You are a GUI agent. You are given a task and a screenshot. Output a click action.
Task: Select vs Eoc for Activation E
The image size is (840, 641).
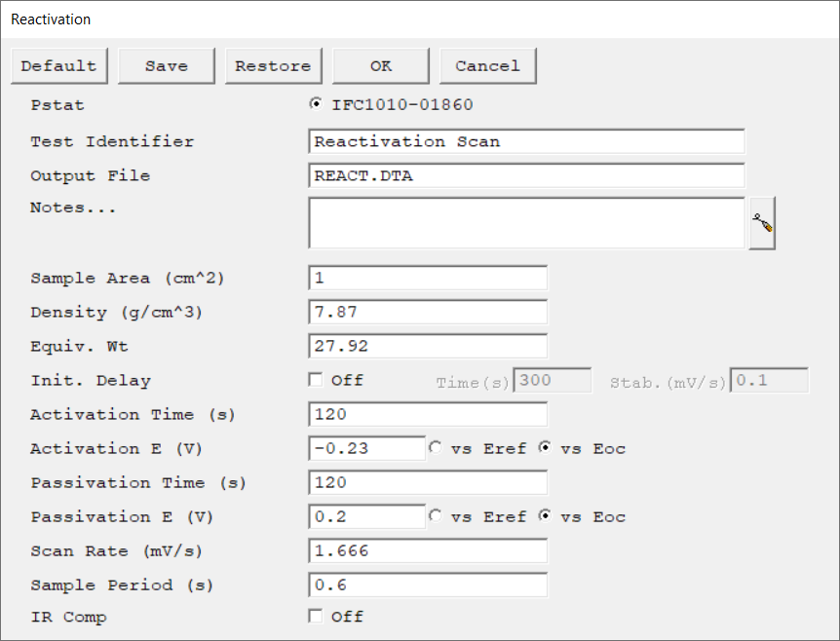(546, 448)
